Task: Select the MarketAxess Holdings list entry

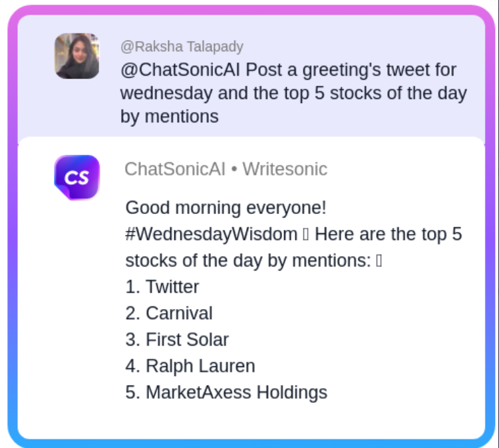Action: (x=236, y=392)
